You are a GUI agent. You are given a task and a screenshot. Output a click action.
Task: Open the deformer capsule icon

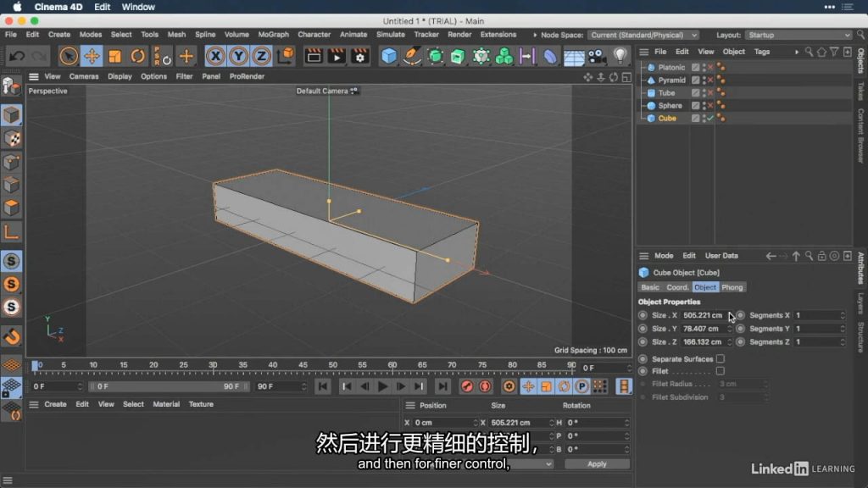550,56
